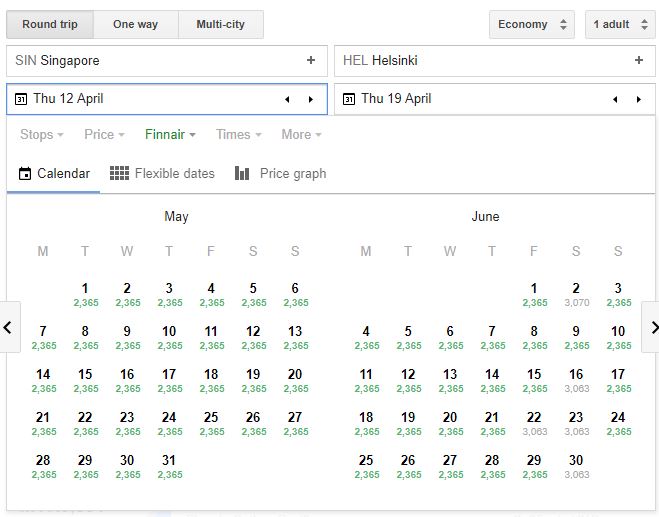
Task: Switch to the Flexible dates tab
Action: (162, 173)
